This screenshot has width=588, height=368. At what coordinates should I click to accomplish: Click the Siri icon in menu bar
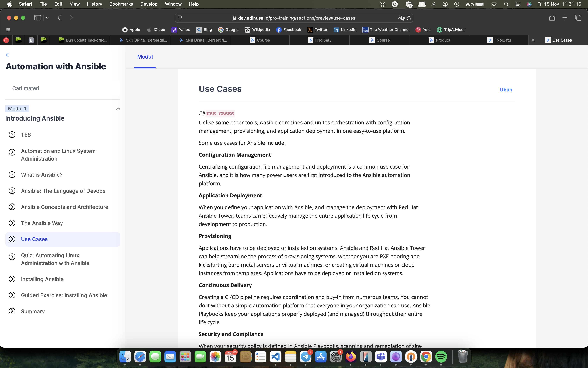(x=529, y=4)
